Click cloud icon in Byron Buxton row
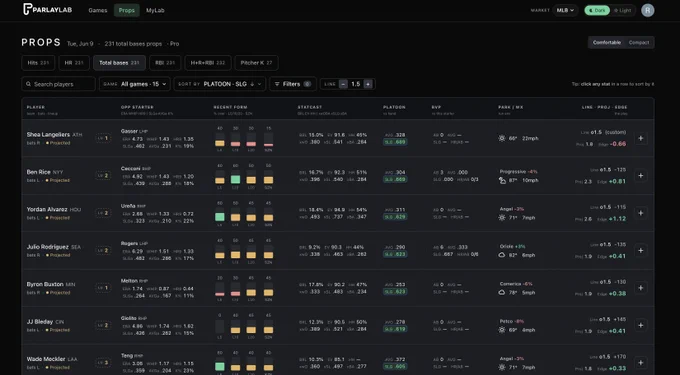This screenshot has width=680, height=375. point(502,292)
